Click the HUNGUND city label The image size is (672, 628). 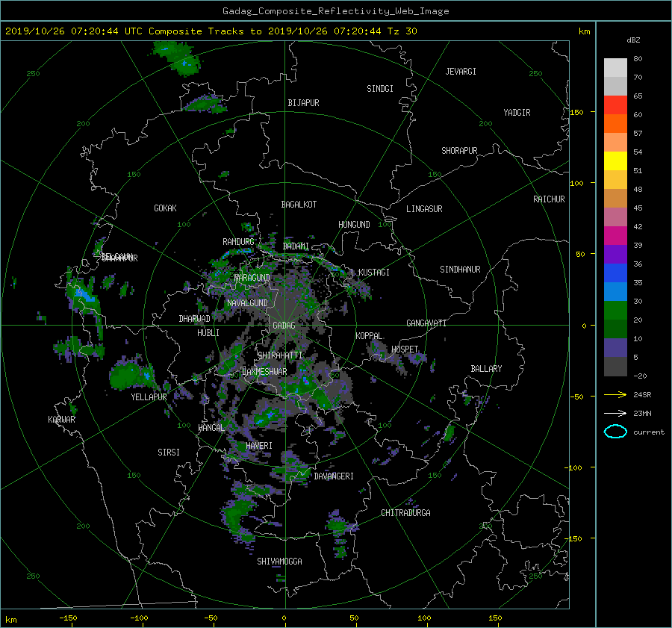pyautogui.click(x=354, y=225)
